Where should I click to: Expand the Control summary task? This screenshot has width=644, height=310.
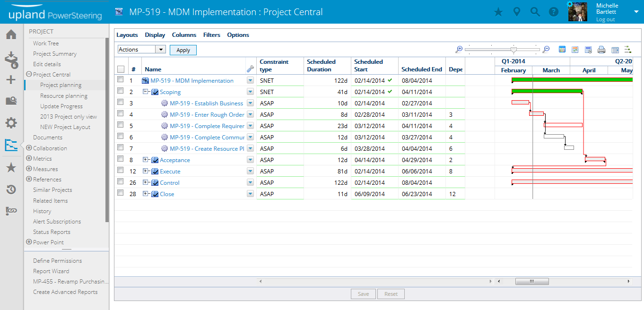pos(146,182)
